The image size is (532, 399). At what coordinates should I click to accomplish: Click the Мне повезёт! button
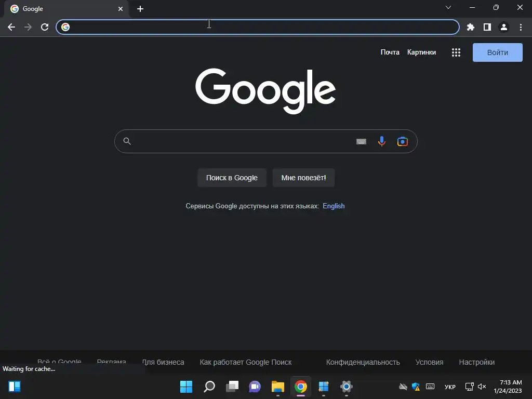[x=303, y=178]
